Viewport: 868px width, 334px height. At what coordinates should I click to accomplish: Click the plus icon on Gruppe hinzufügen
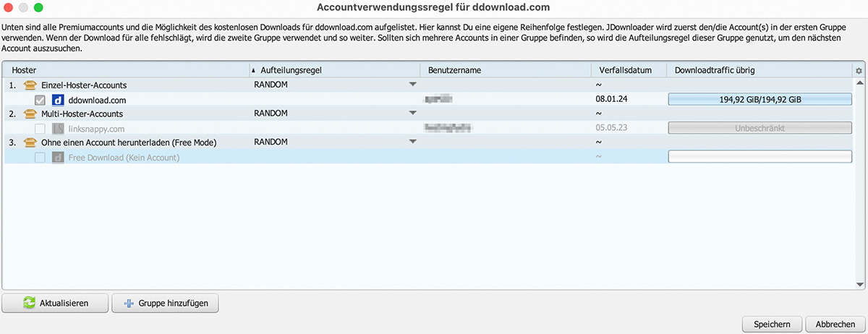click(130, 303)
